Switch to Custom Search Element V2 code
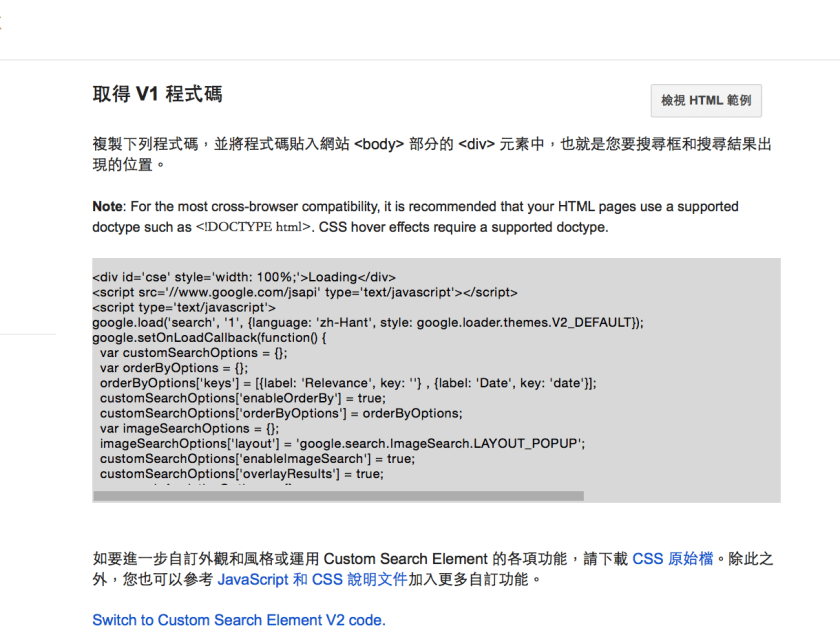The height and width of the screenshot is (637, 840). pos(238,620)
